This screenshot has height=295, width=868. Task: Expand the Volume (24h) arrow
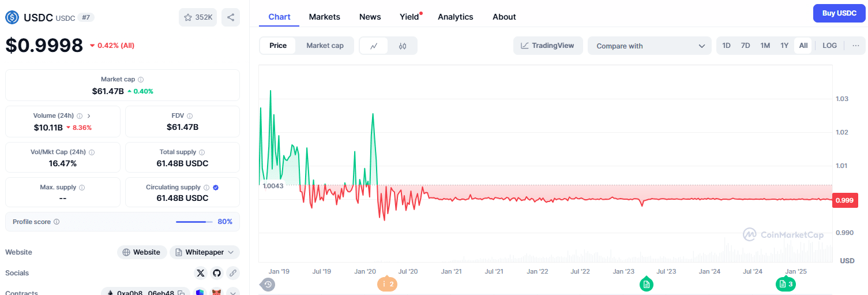coord(89,116)
